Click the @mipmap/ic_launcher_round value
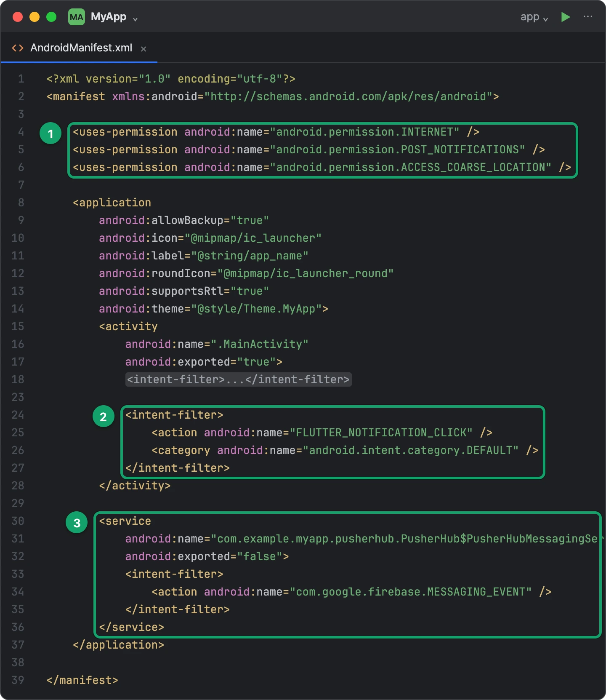The height and width of the screenshot is (700, 606). [306, 273]
